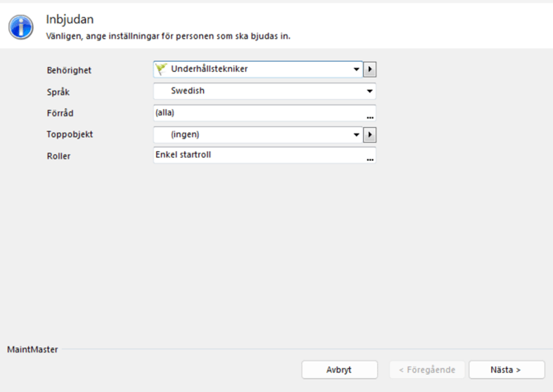
Task: Click the Förråd field showing (alla)
Action: 256,113
